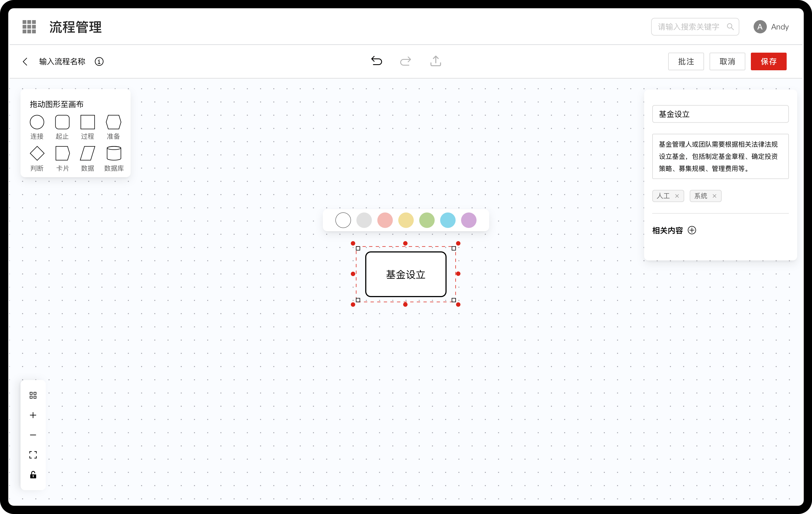Click the 批注 button
The image size is (812, 514).
pos(686,61)
